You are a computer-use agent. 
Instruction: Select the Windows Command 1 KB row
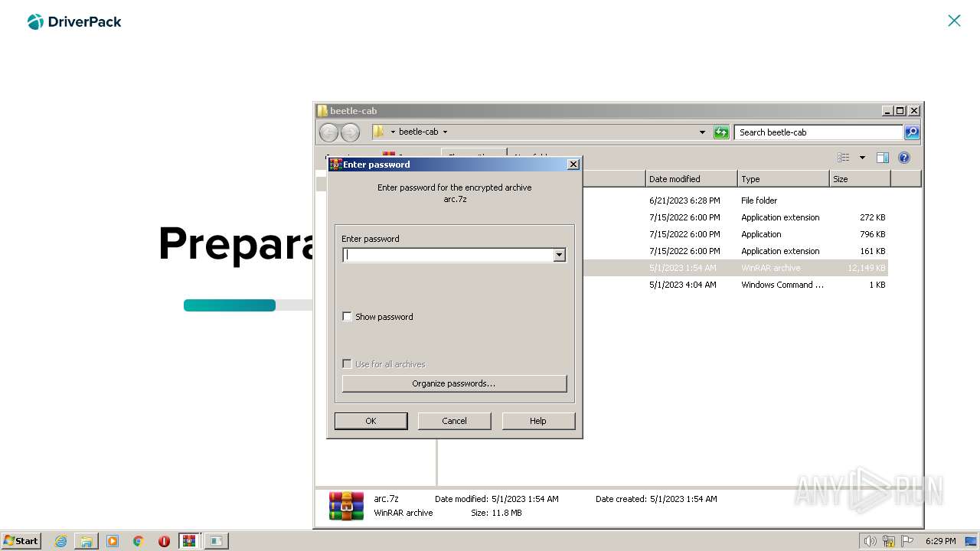tap(735, 285)
